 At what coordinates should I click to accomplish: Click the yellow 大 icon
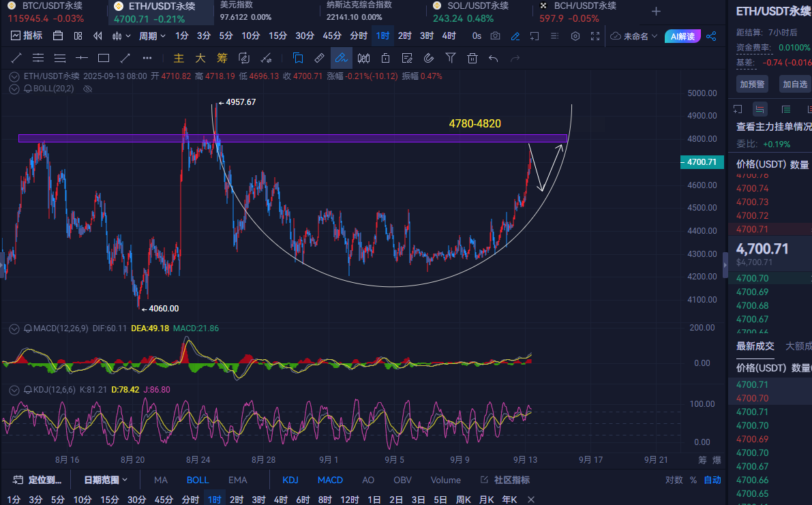(200, 58)
